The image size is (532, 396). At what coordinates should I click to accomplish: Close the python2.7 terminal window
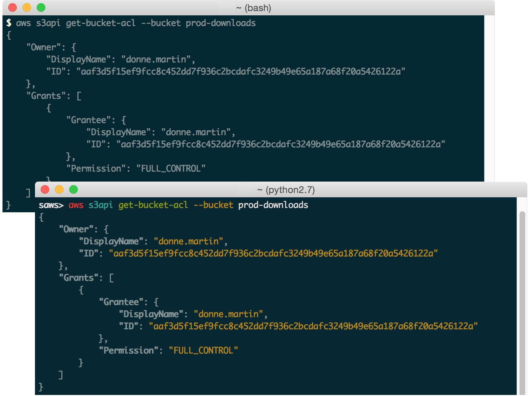point(45,189)
